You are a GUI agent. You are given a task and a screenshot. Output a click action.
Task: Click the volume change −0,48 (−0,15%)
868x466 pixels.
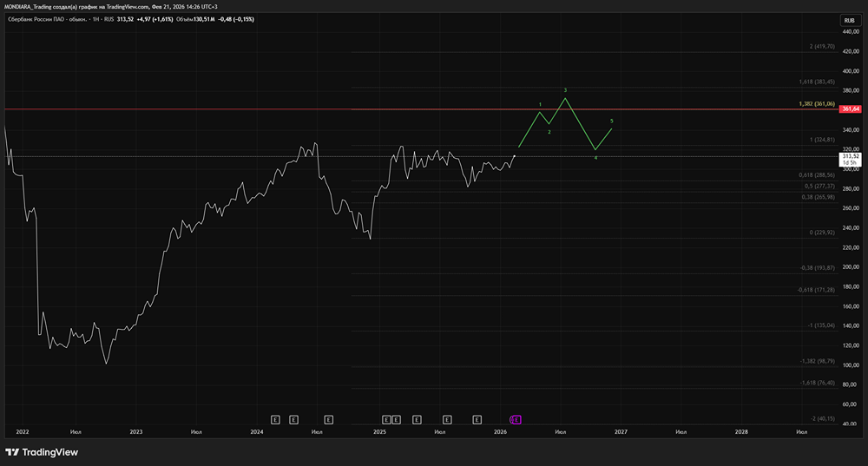coord(236,19)
